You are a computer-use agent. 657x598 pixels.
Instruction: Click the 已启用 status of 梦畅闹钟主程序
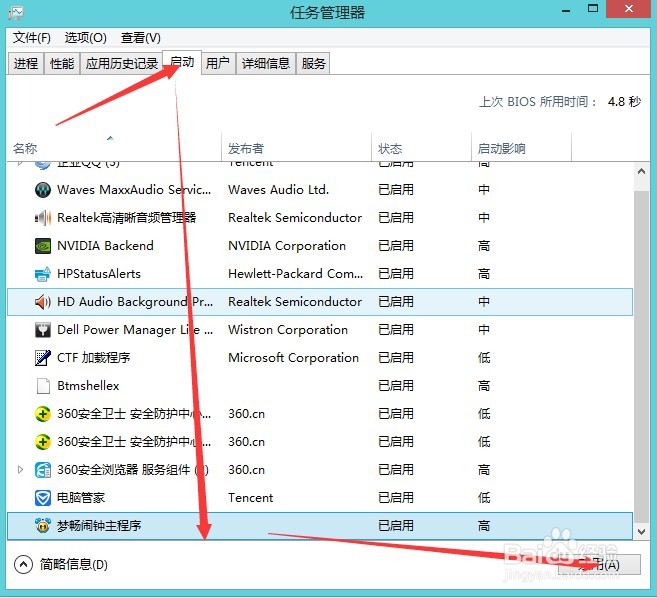coord(396,526)
